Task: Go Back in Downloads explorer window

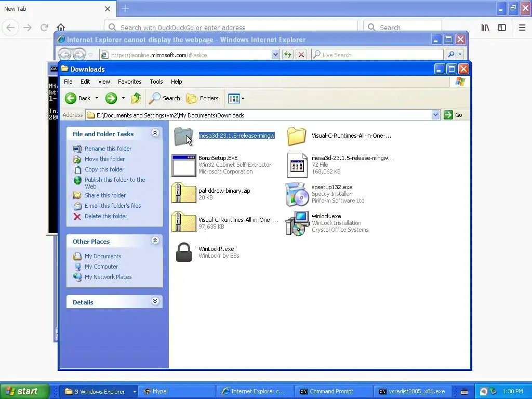Action: (x=78, y=98)
